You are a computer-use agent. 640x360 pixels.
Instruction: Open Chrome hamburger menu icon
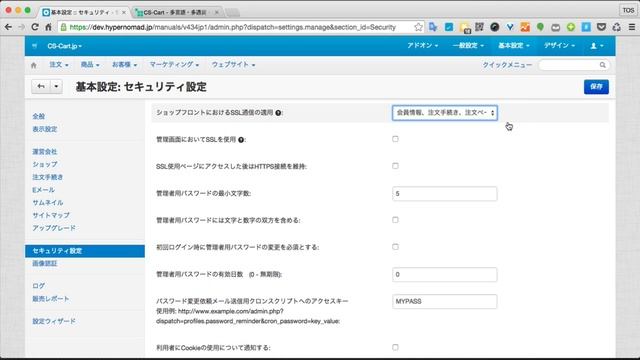pos(631,27)
